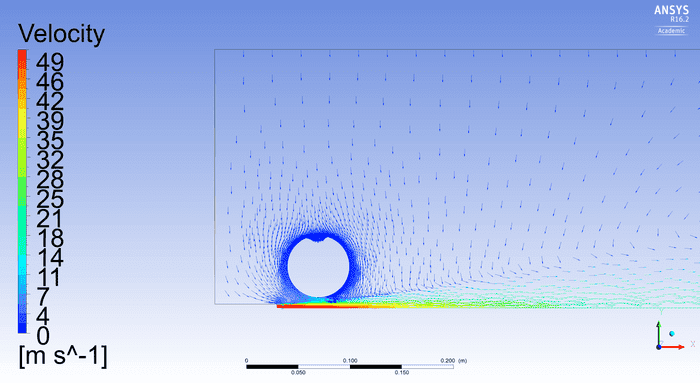Click the 0.200 (m) scale ruler label
Viewport: 700px width, 383px height.
[x=454, y=360]
